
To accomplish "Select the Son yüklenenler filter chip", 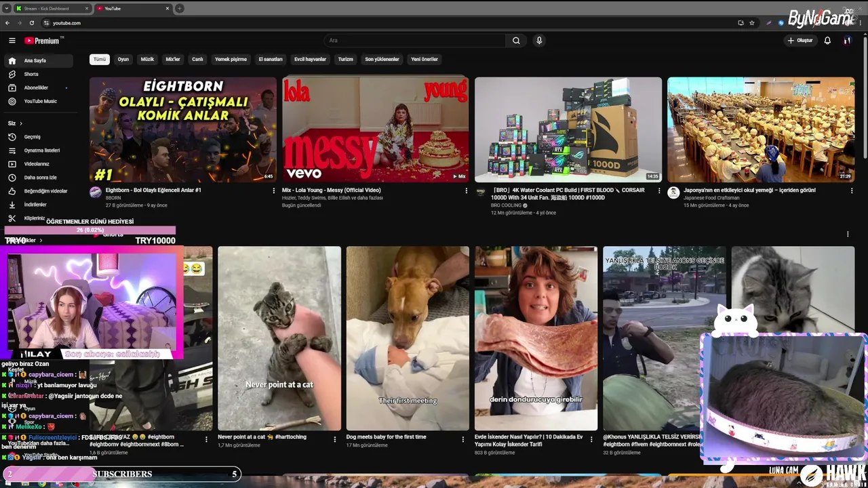I will (382, 59).
